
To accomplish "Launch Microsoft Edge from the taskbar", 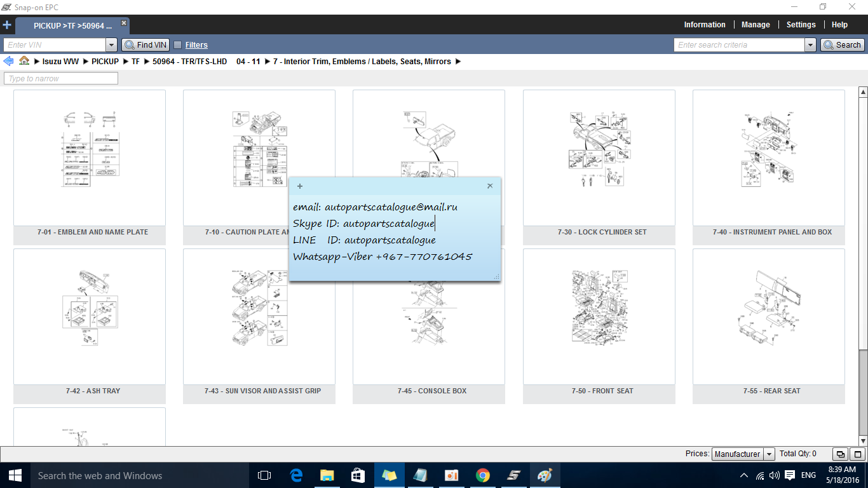I will coord(295,475).
